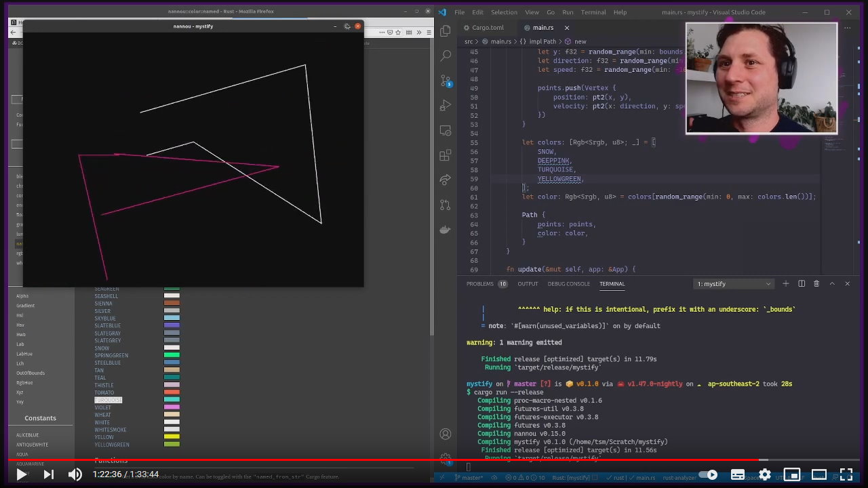This screenshot has width=868, height=488.
Task: Mute the video volume
Action: 75,474
